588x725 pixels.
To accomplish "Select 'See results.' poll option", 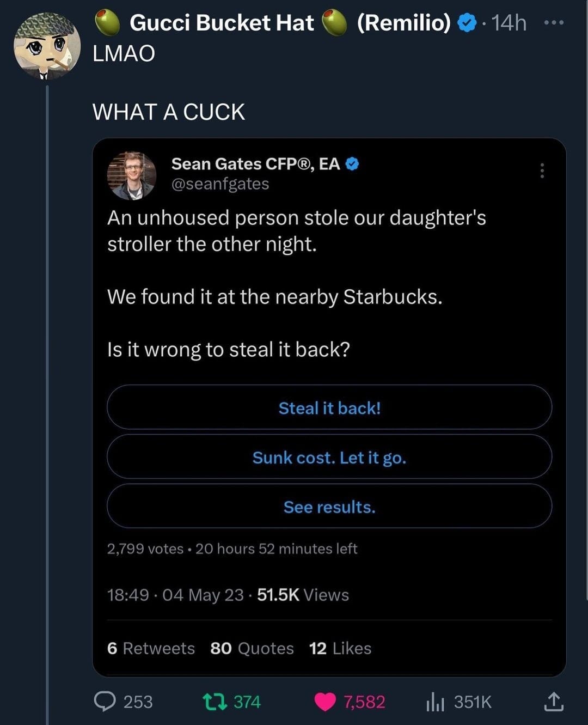I will 329,507.
